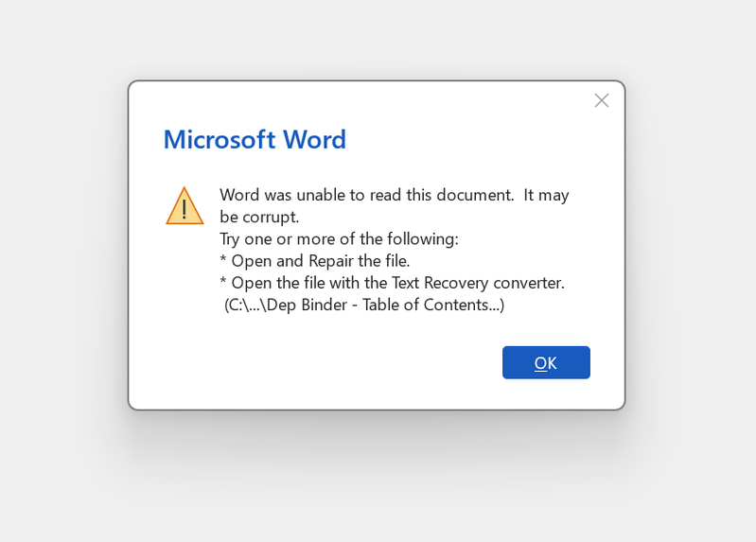This screenshot has width=756, height=542.
Task: Click the word "Repair" in the suggestion
Action: (x=331, y=260)
